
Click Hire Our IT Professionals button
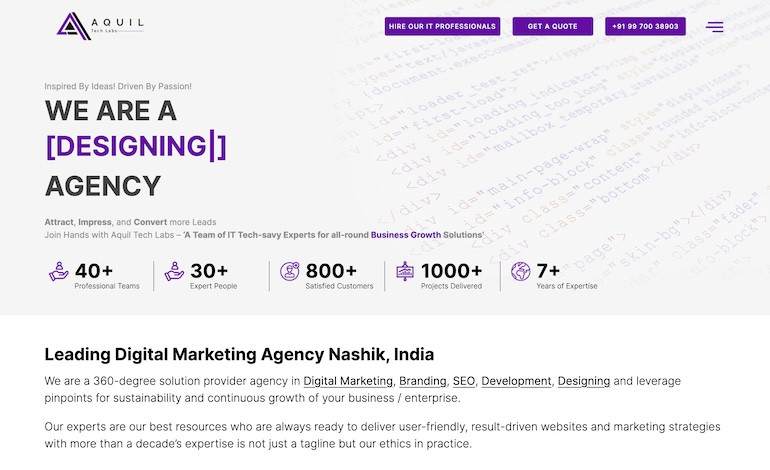coord(442,27)
